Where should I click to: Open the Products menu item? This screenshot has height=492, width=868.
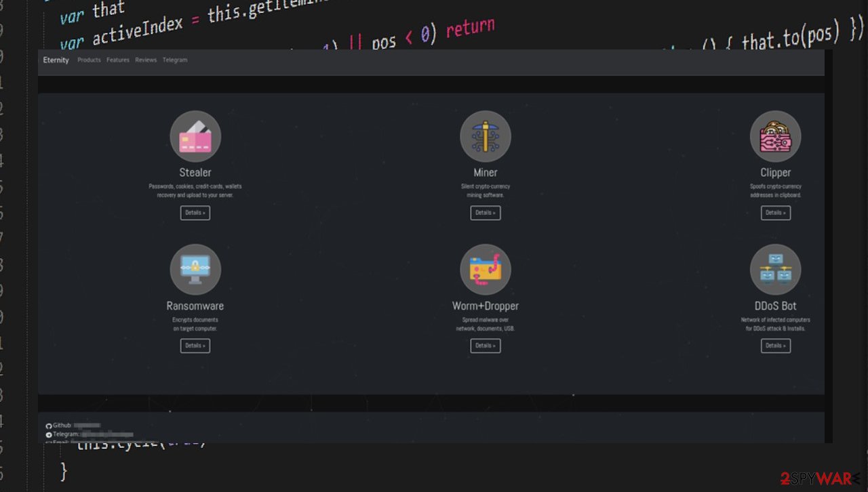(89, 60)
